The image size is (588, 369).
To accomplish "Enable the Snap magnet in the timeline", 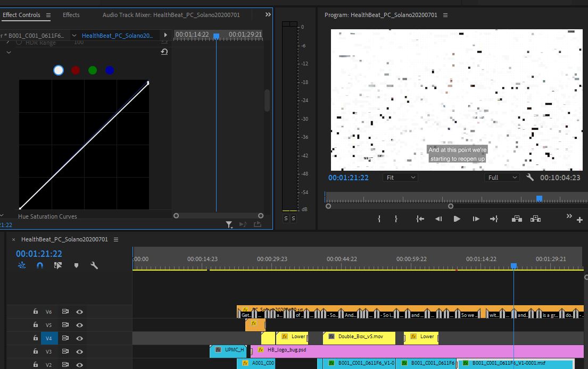I will (40, 265).
